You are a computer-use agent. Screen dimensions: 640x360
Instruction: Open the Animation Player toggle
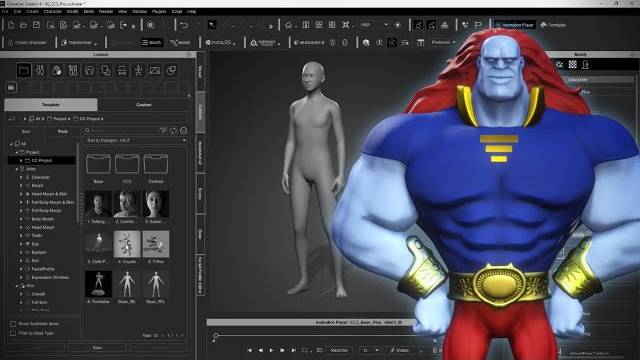(515, 25)
